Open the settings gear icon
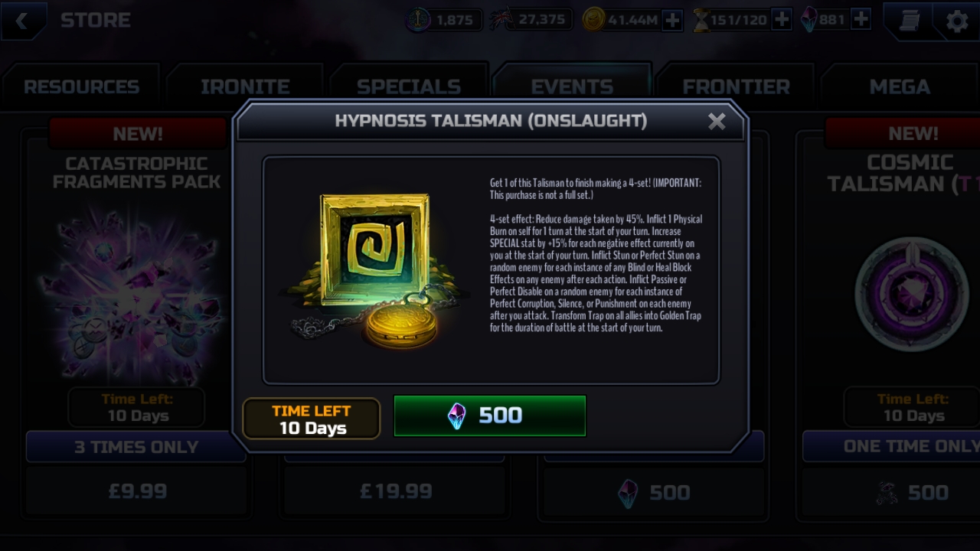 click(956, 21)
